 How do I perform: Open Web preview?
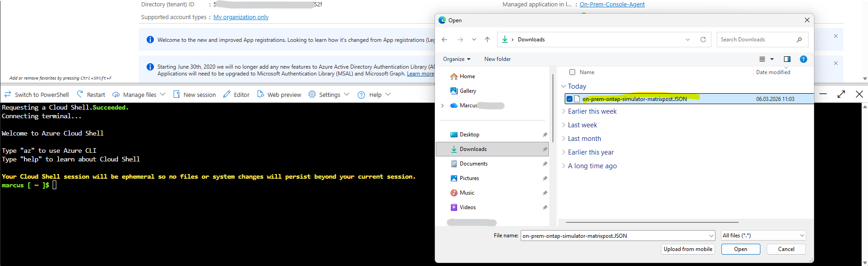[x=279, y=95]
